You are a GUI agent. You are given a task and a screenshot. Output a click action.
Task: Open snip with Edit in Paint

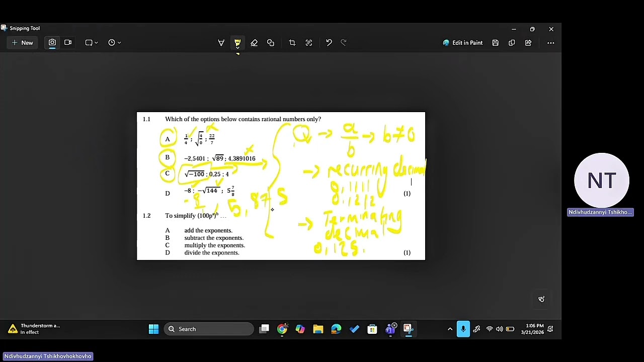[x=462, y=43]
